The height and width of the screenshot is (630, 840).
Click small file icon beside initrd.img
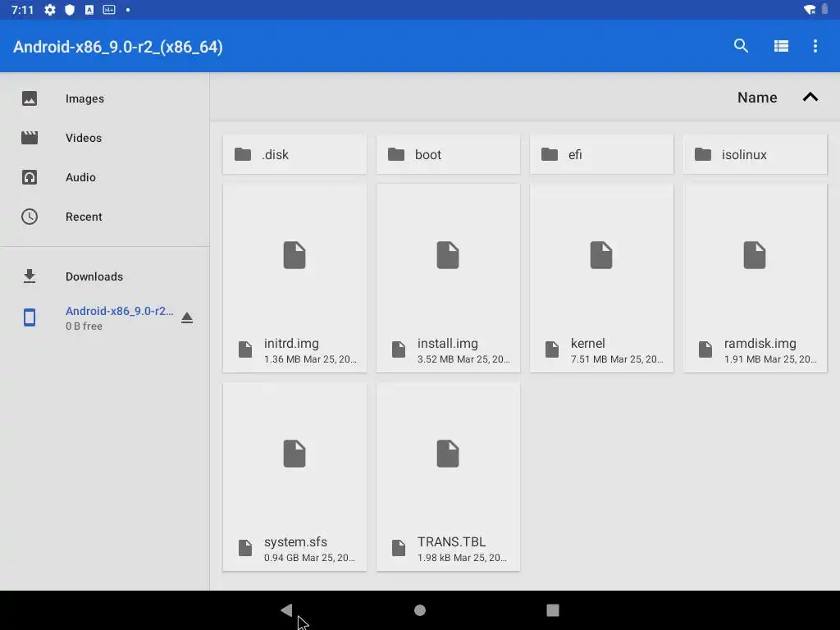[245, 349]
